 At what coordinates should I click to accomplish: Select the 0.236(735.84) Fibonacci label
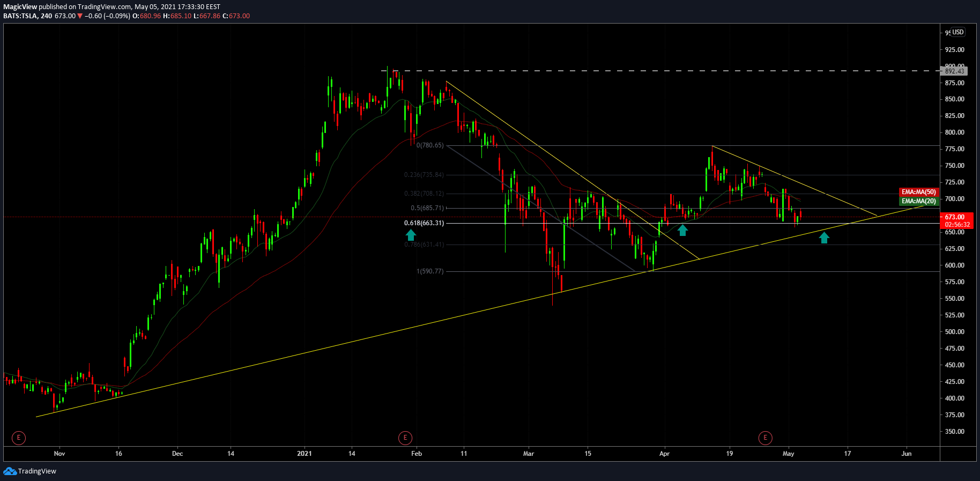(x=424, y=175)
